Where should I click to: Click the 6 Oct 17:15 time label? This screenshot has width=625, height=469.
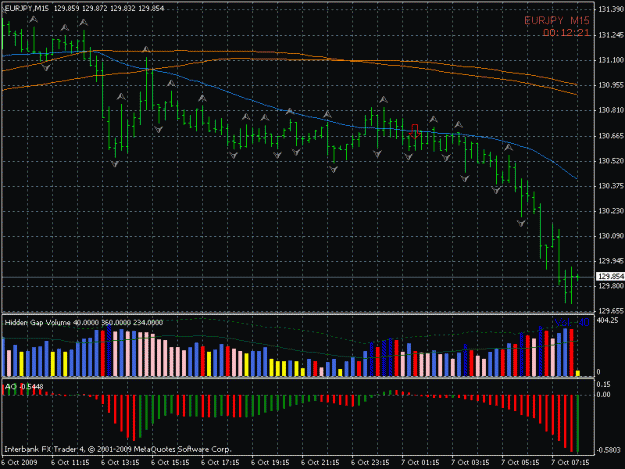tap(220, 463)
